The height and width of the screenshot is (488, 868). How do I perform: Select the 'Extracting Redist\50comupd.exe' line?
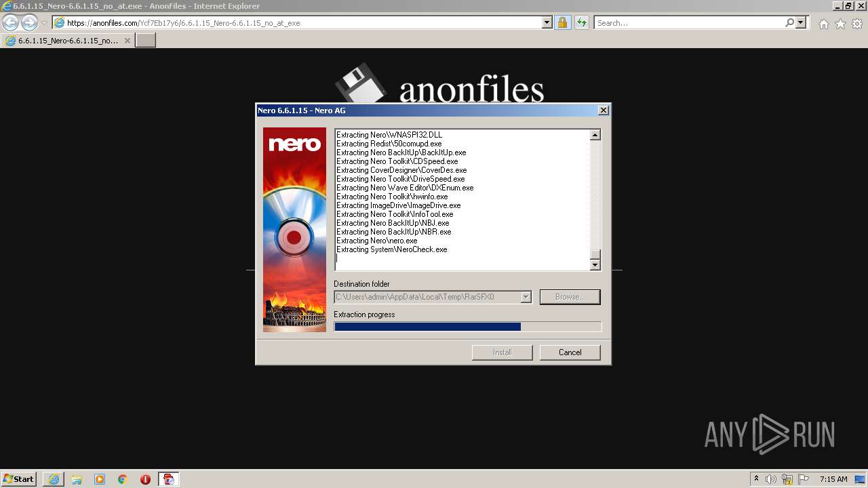pyautogui.click(x=389, y=144)
